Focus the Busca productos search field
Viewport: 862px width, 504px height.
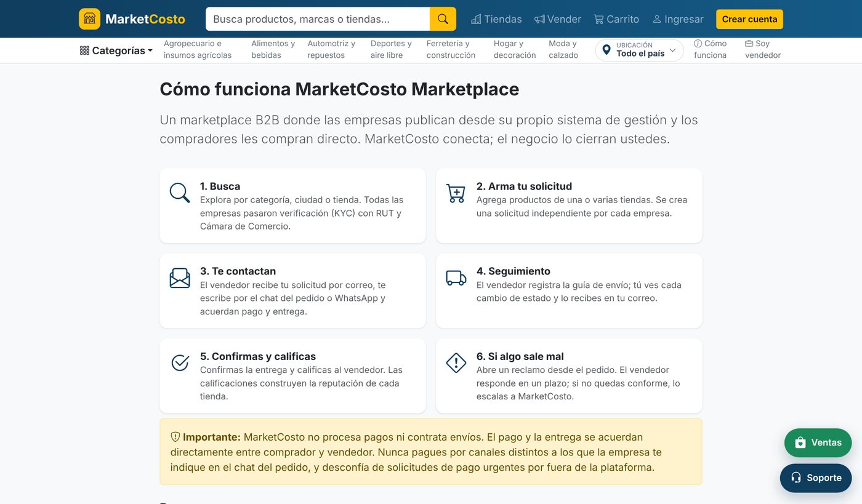click(318, 19)
